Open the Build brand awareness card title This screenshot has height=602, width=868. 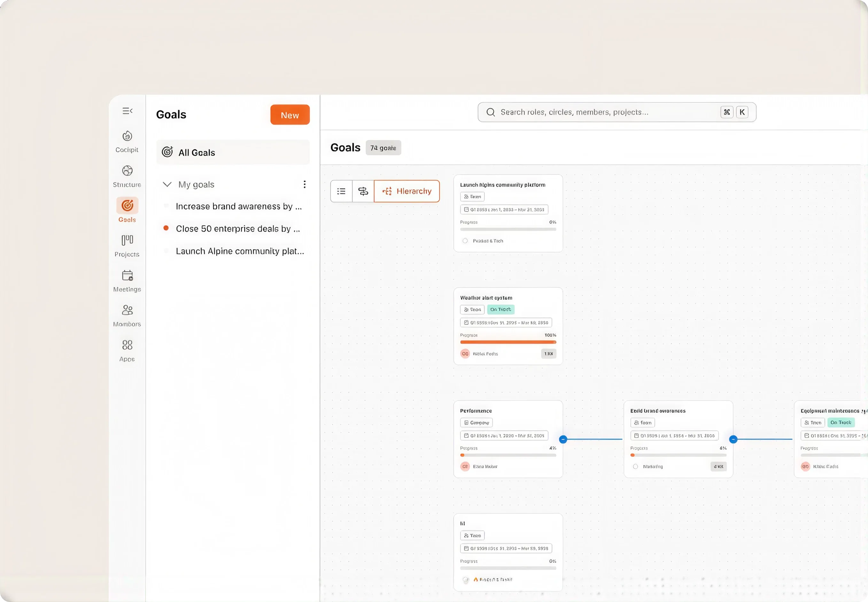(x=658, y=411)
